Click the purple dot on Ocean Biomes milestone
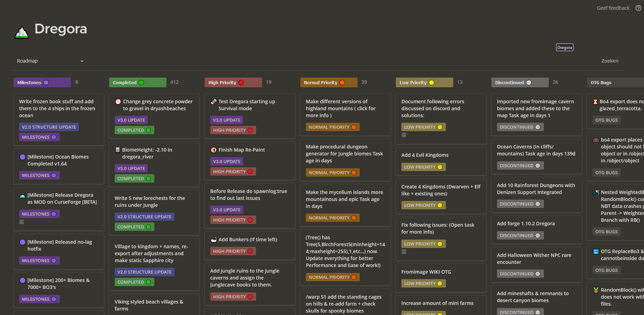The image size is (644, 315). coord(23,157)
